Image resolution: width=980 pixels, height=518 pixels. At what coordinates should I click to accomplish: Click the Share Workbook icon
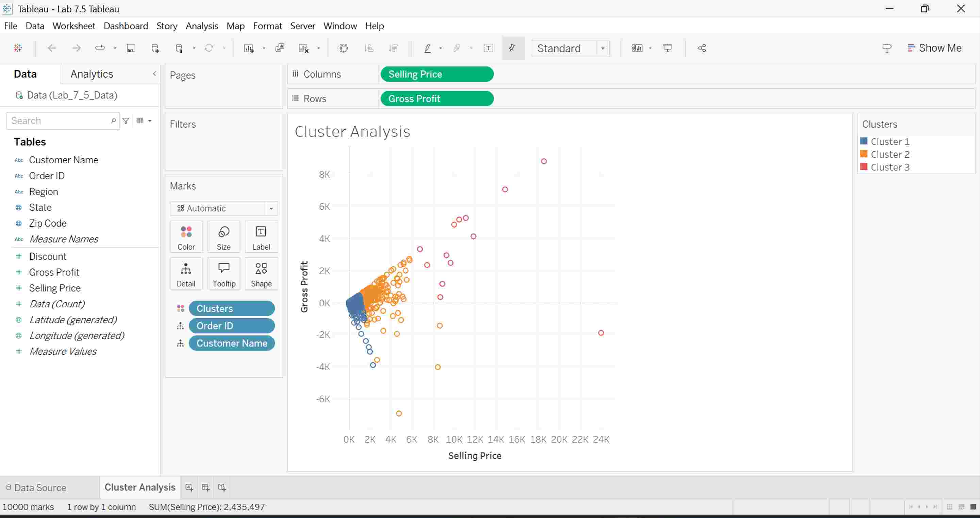click(x=702, y=48)
